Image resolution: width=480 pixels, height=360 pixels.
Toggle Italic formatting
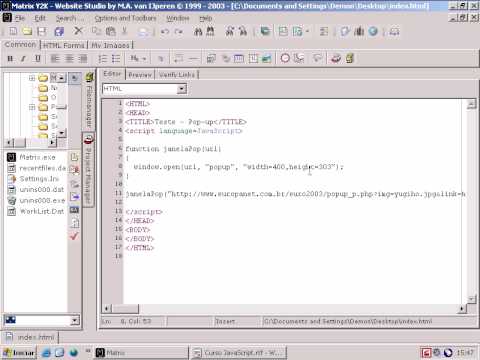click(x=23, y=59)
